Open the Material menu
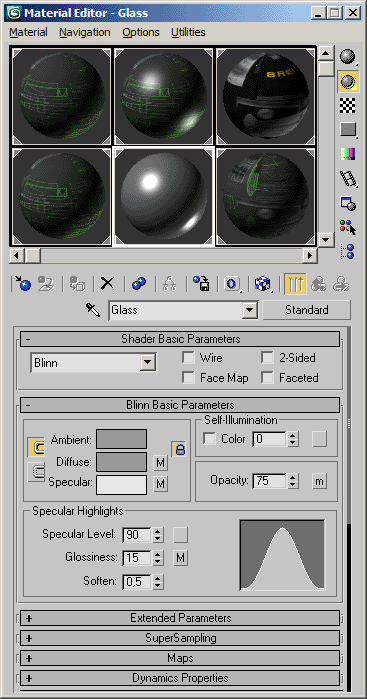 (28, 32)
